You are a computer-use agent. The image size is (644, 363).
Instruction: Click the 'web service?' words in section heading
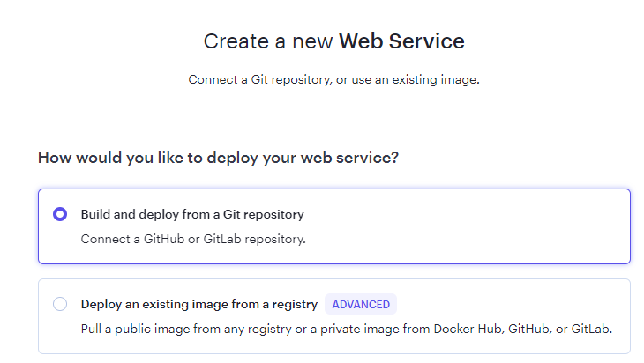[349, 158]
